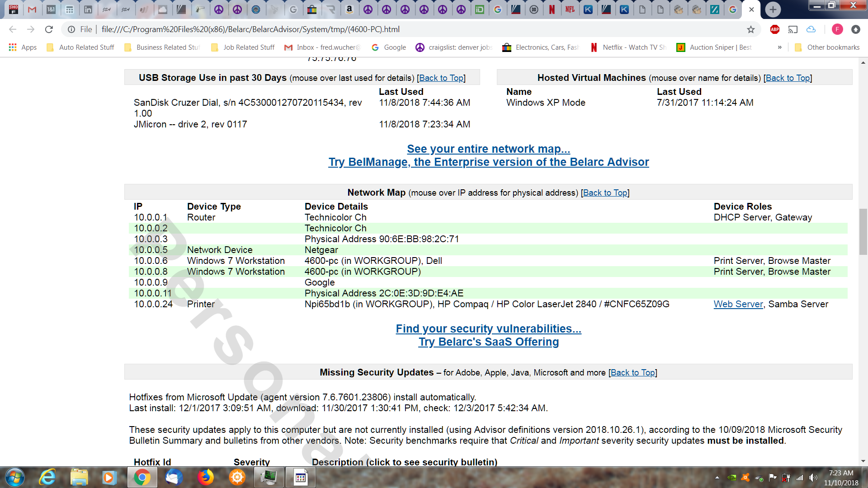868x488 pixels.
Task: Click the browser reload page icon
Action: [49, 29]
